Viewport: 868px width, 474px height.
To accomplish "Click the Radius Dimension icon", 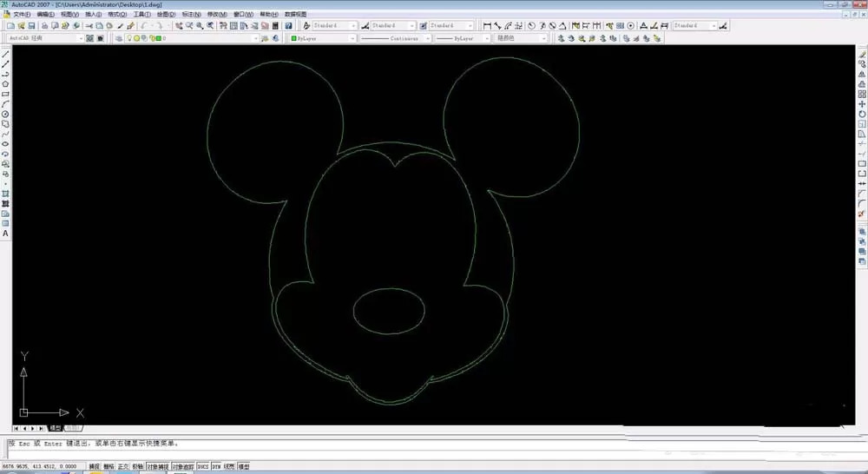I will pyautogui.click(x=531, y=25).
